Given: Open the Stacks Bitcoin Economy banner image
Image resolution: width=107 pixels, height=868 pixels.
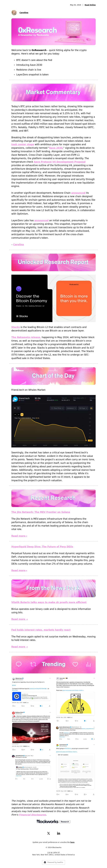Looking at the screenshot, I should point(53,298).
